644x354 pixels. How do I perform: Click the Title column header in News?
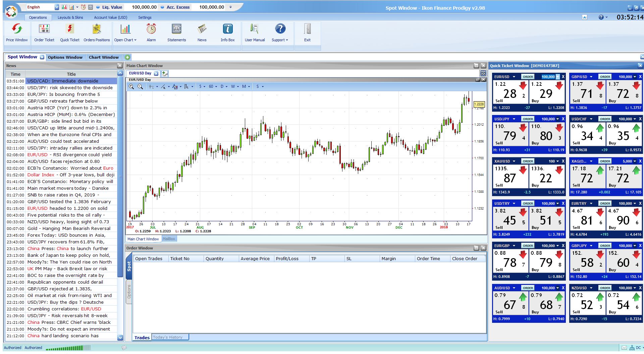[71, 74]
